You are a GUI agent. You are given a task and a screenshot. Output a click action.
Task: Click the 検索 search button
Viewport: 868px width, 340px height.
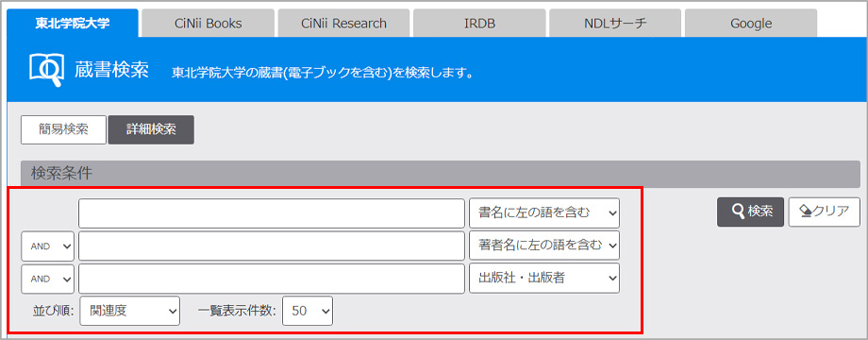(x=750, y=212)
